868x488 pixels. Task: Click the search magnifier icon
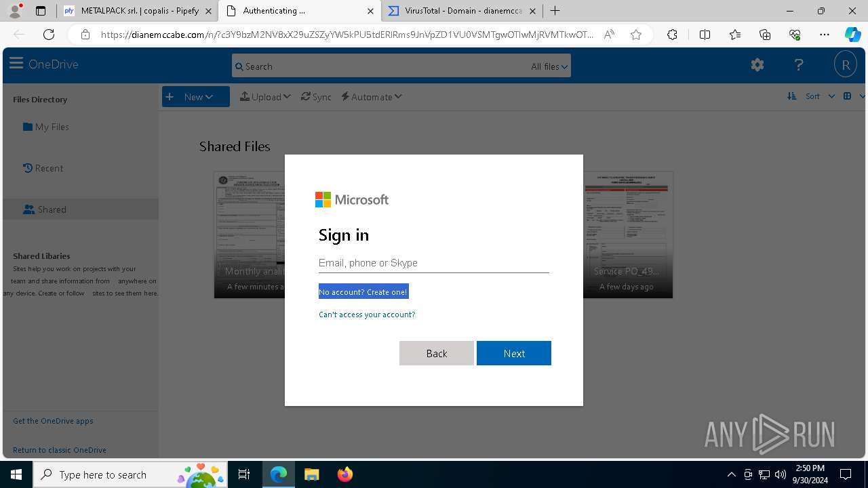click(x=239, y=66)
